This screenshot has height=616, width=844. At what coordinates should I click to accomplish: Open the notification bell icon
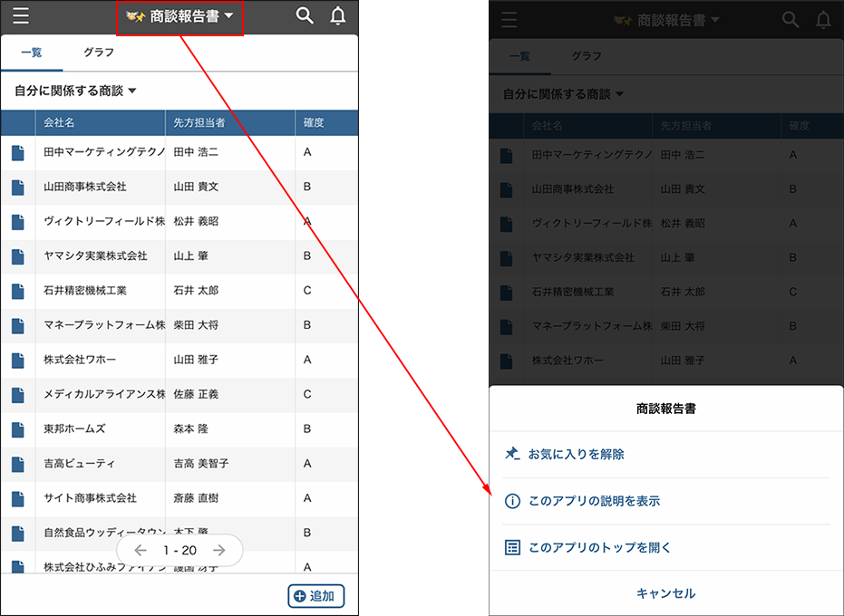point(337,15)
